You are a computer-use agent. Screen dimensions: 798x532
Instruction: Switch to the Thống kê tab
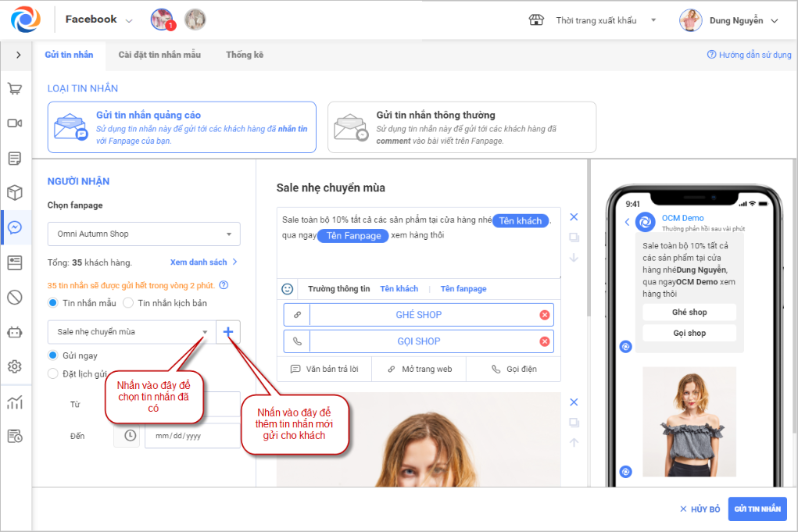pyautogui.click(x=245, y=55)
